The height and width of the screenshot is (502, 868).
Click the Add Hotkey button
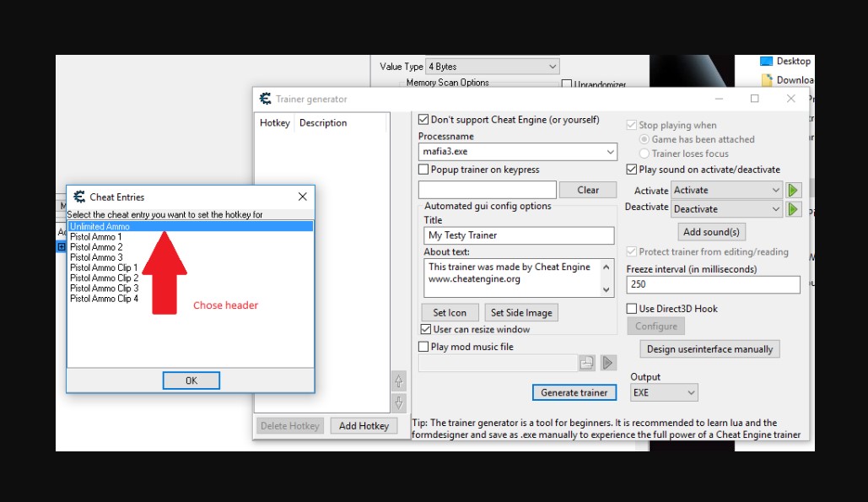click(x=364, y=425)
